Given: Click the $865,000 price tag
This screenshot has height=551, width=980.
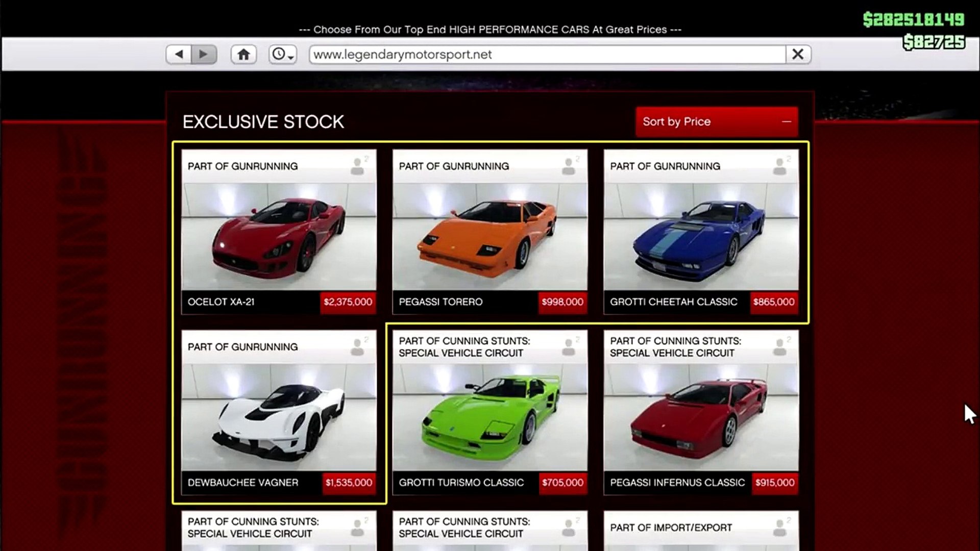Looking at the screenshot, I should tap(774, 302).
